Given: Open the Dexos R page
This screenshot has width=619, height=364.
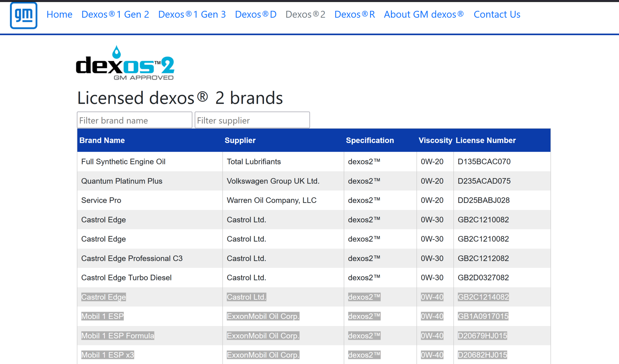Looking at the screenshot, I should click(x=355, y=14).
